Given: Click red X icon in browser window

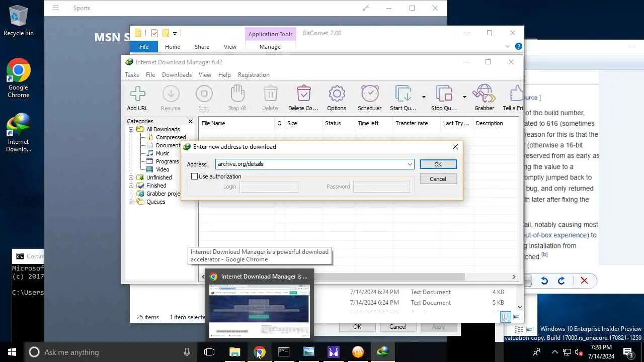Looking at the screenshot, I should click(584, 281).
